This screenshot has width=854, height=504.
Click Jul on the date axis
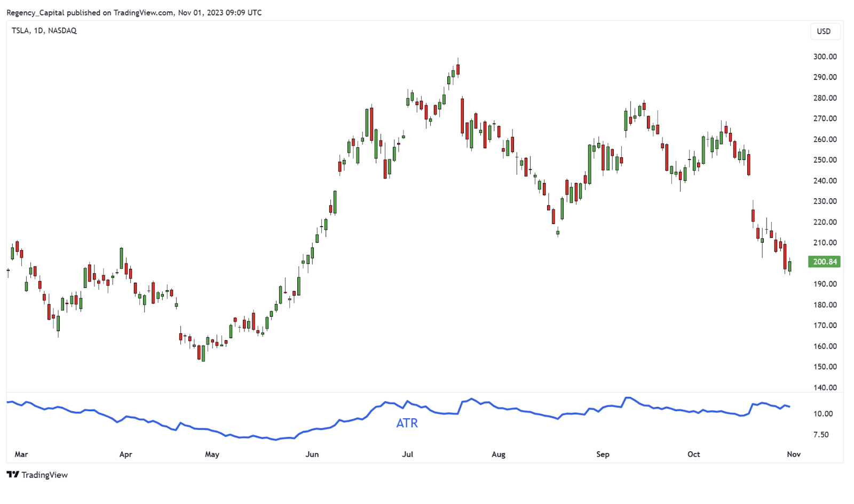point(407,454)
